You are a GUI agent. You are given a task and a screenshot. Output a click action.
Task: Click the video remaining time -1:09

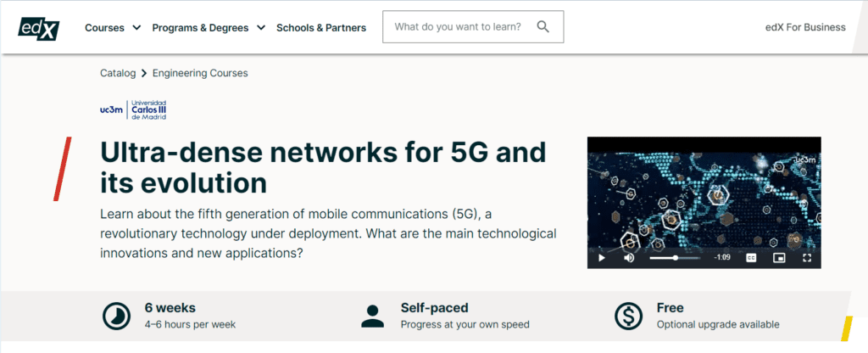tap(722, 258)
